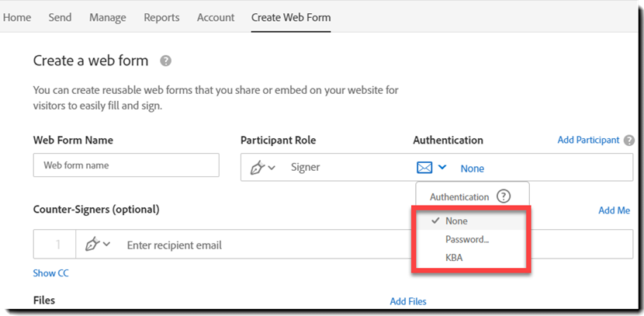Click the help icon beside Create a web form

(165, 61)
